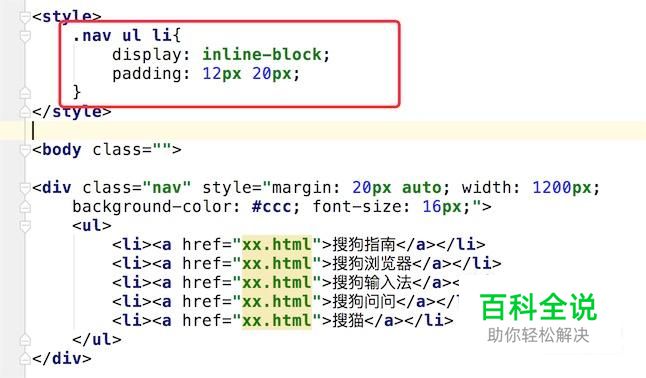The image size is (646, 378).
Task: Collapse the .nav ul li rule fold
Action: click(x=25, y=36)
